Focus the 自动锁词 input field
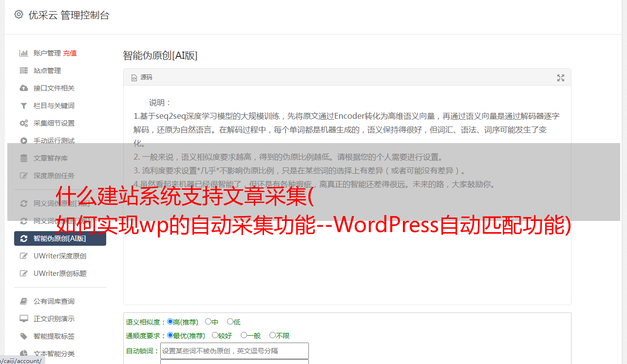Viewport: 627px width, 364px height. 234,351
